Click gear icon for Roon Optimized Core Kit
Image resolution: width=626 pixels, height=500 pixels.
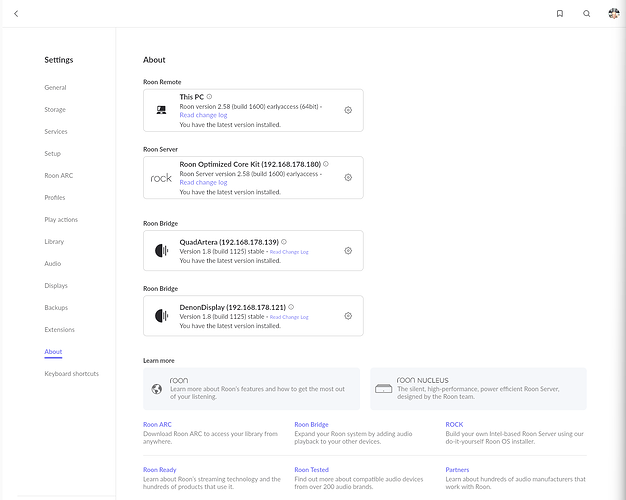tap(348, 177)
